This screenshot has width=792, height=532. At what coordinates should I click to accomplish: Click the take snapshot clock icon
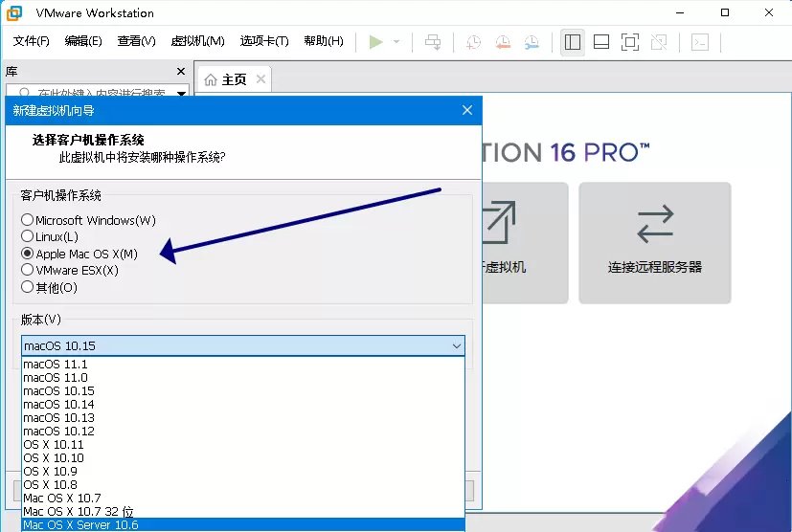(x=473, y=42)
